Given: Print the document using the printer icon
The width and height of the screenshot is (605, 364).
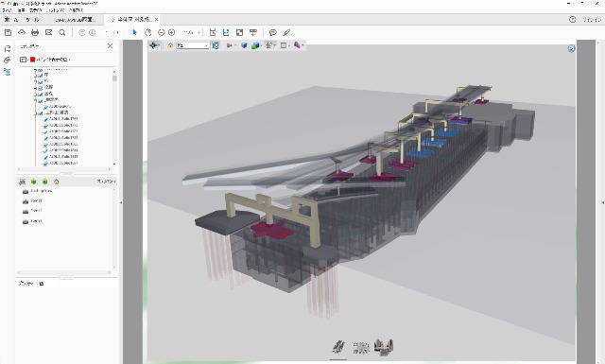Looking at the screenshot, I should [35, 32].
